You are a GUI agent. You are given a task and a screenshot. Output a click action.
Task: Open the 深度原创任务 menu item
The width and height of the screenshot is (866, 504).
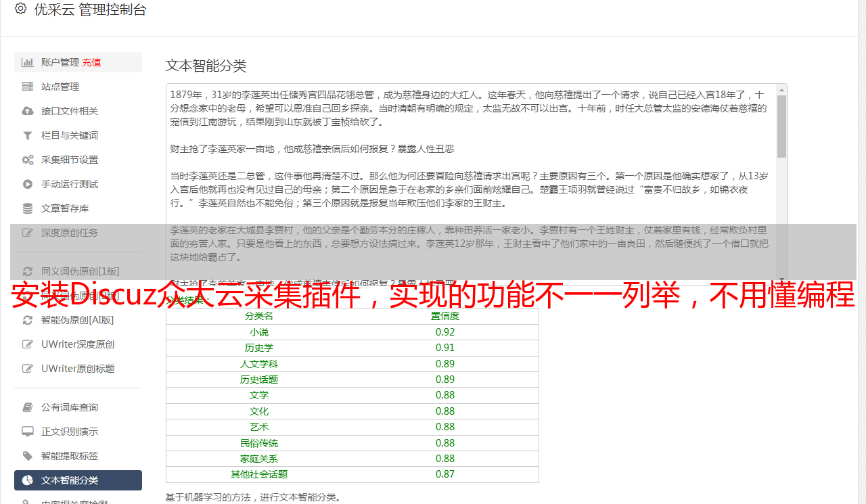tap(70, 233)
